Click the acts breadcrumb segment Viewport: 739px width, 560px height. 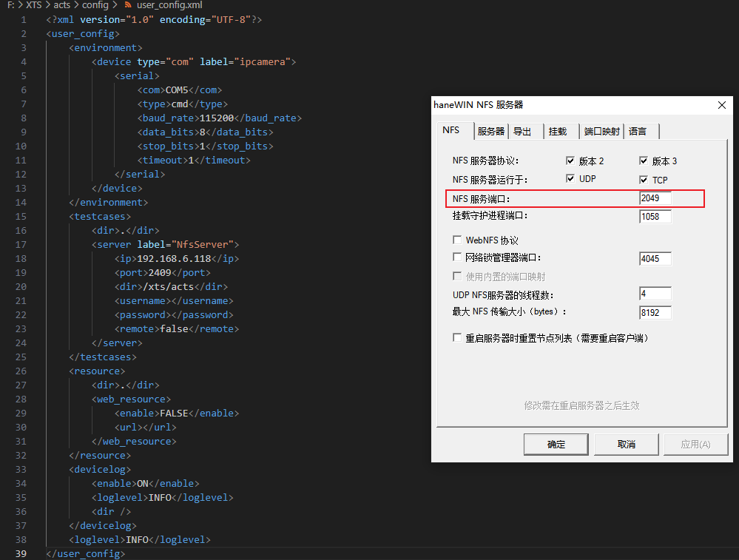click(x=61, y=5)
